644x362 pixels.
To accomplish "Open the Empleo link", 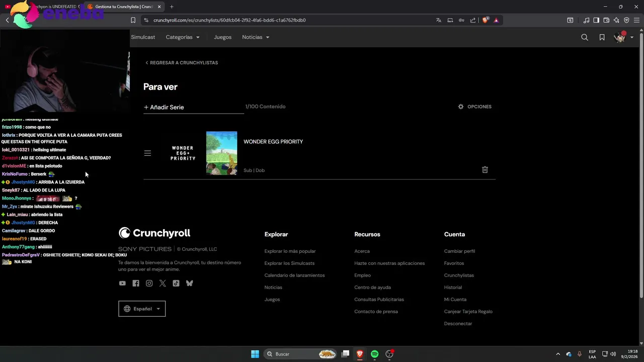I will 362,276.
